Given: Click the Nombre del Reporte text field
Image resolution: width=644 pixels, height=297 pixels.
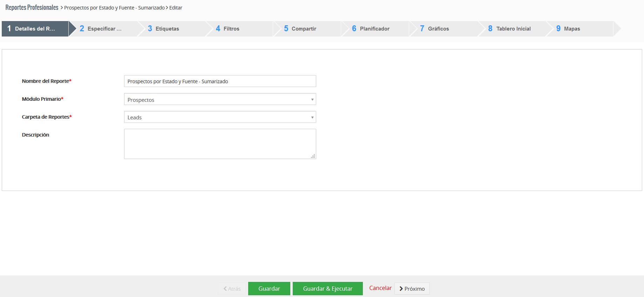Looking at the screenshot, I should pyautogui.click(x=220, y=81).
